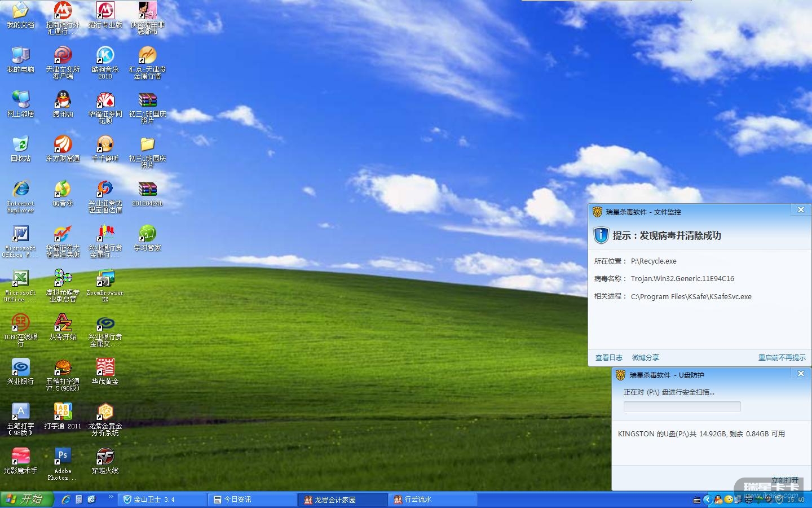The image size is (812, 508).
Task: Click the 发现病毒并清除成功 alert heading
Action: pyautogui.click(x=667, y=236)
